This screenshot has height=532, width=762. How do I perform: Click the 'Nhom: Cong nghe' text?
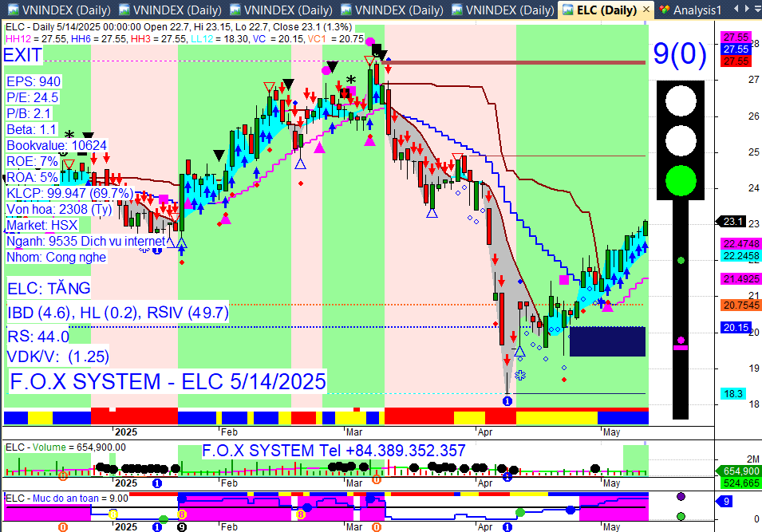pyautogui.click(x=56, y=257)
